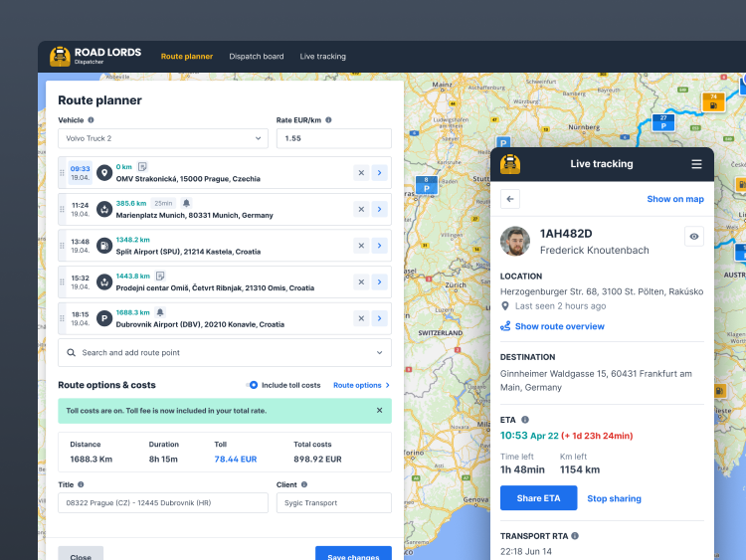
Task: Click the parking icon for Dubrovnik Airport
Action: pos(104,318)
